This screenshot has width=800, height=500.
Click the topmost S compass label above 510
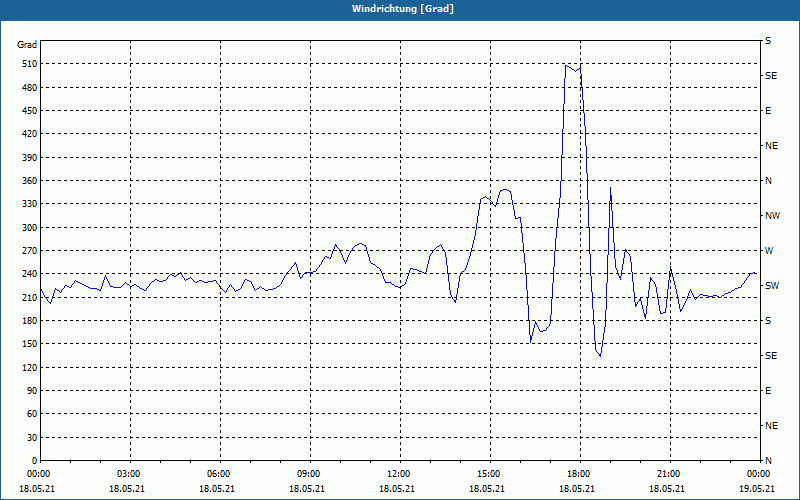[x=768, y=41]
